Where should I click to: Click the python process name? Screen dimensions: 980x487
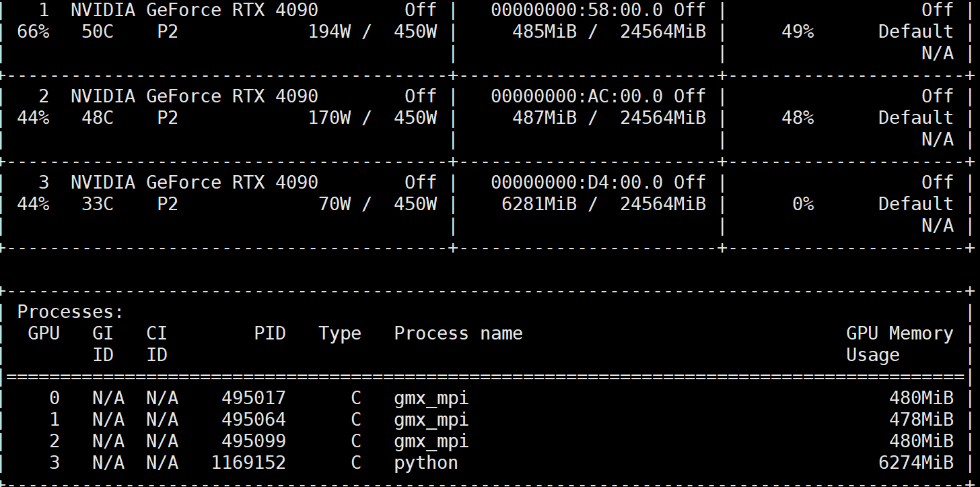pyautogui.click(x=426, y=463)
